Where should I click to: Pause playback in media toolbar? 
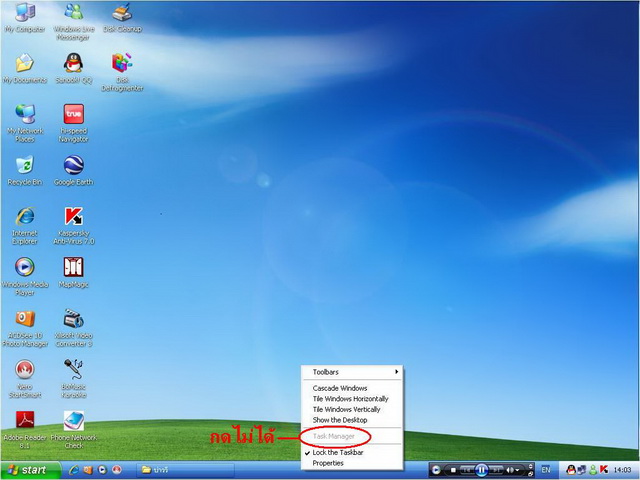(481, 470)
